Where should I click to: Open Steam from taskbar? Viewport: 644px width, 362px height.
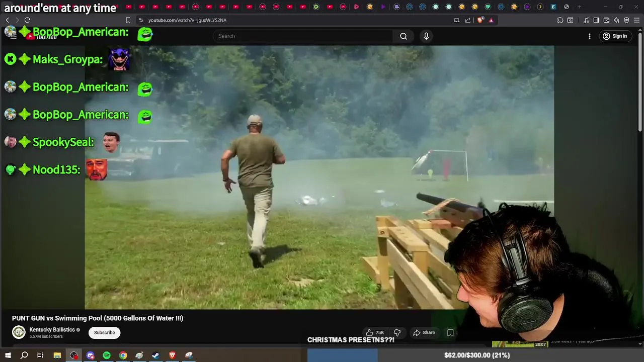155,355
